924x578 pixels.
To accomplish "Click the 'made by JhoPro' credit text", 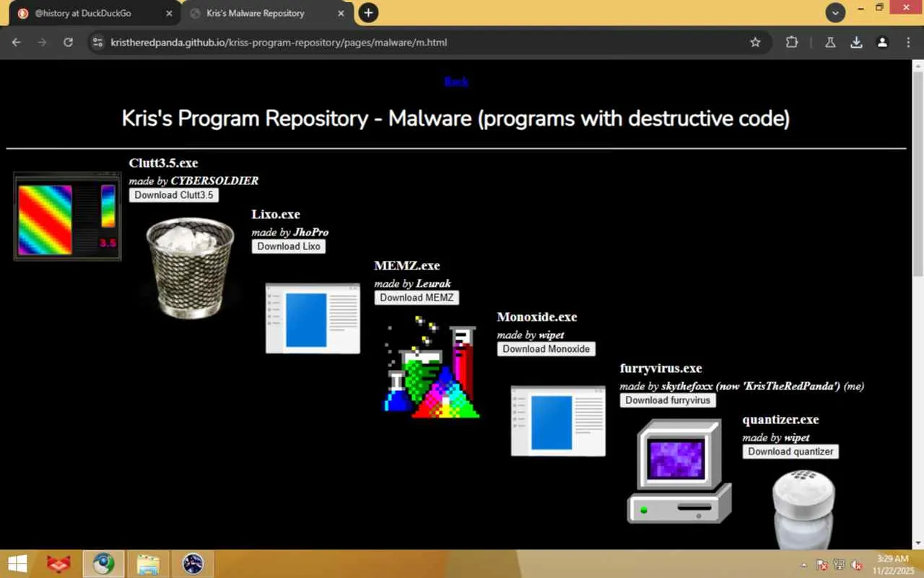I will [290, 232].
